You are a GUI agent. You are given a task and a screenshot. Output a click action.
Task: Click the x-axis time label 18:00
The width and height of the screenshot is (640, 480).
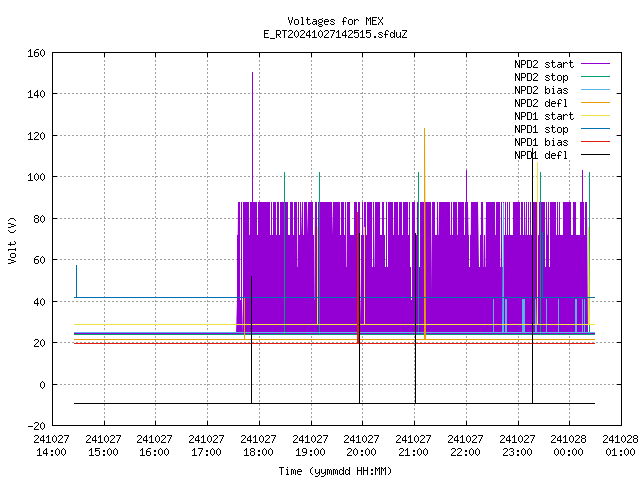tap(258, 452)
